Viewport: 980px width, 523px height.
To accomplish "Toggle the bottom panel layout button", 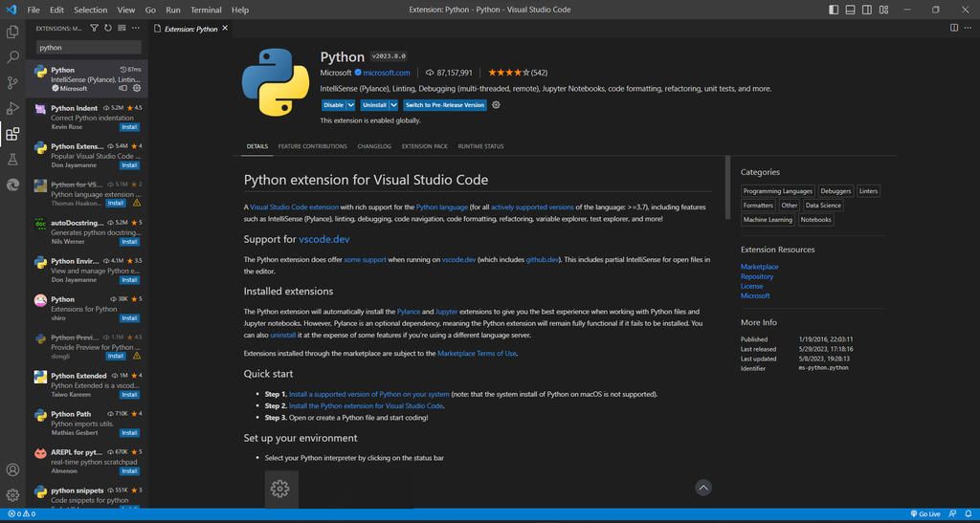I will 851,10.
